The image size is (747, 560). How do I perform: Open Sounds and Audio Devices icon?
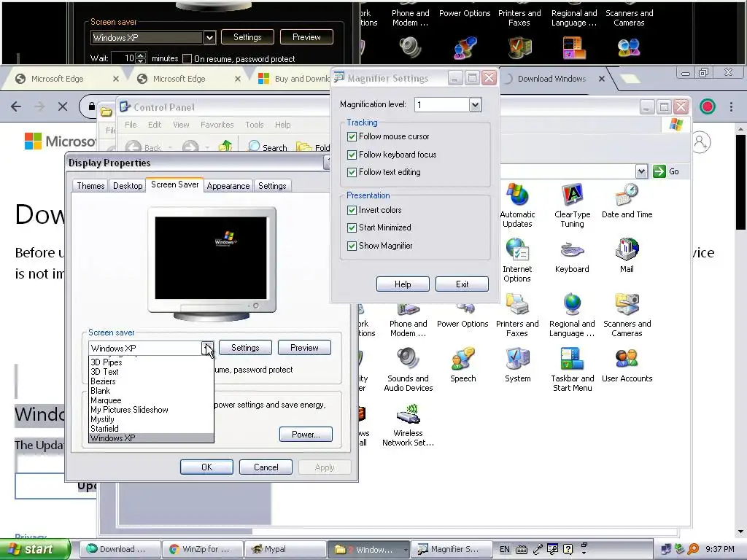coord(409,370)
